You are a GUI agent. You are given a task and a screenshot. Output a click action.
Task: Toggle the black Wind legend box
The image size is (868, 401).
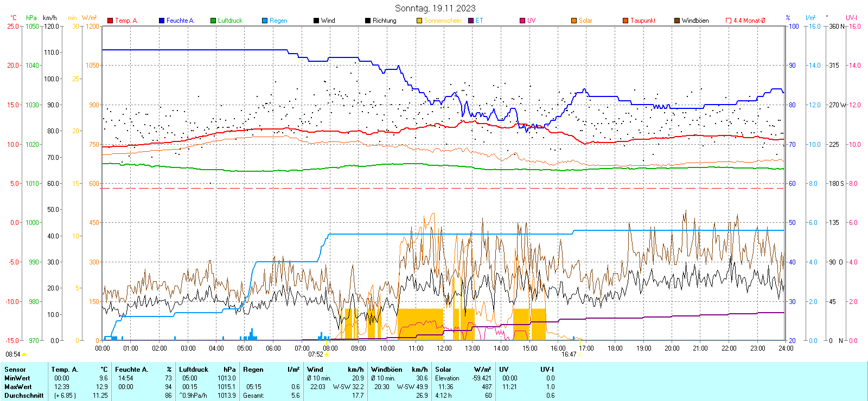[x=316, y=21]
